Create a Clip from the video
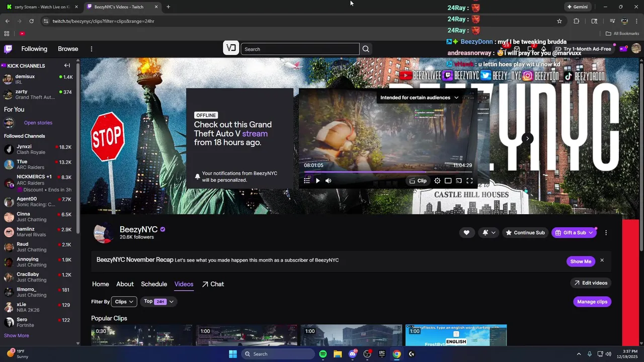This screenshot has height=362, width=644. click(x=418, y=181)
